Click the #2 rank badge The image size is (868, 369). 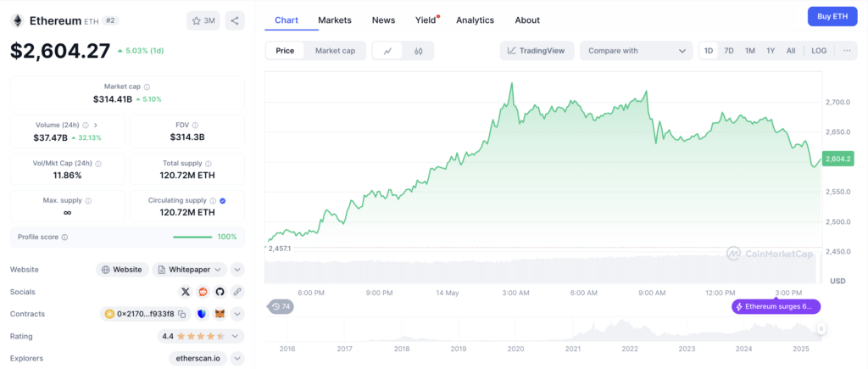(x=110, y=20)
